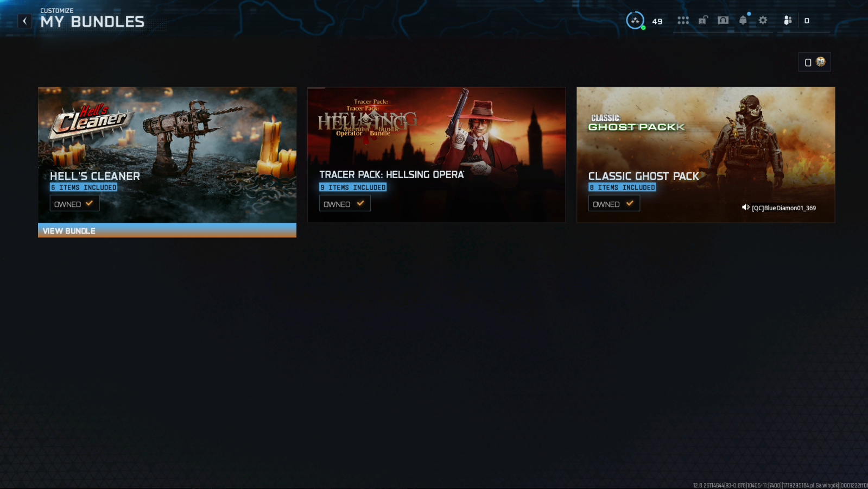Click the View Bundle button
The height and width of the screenshot is (489, 868).
pyautogui.click(x=167, y=230)
